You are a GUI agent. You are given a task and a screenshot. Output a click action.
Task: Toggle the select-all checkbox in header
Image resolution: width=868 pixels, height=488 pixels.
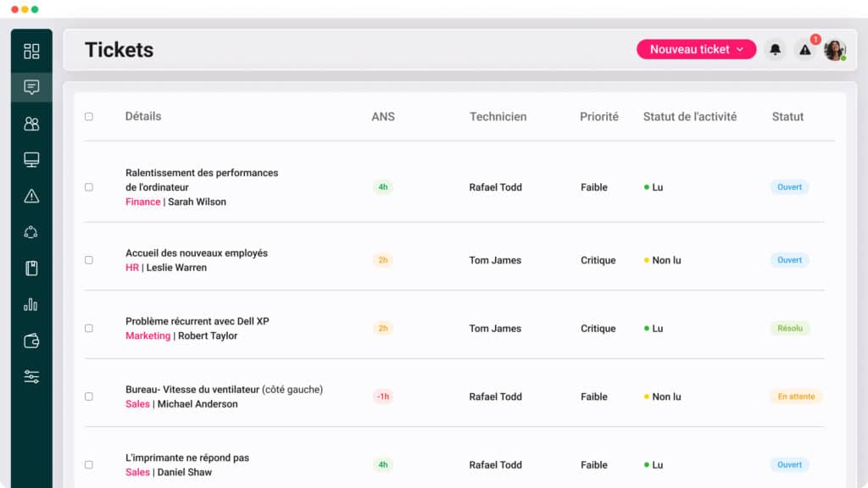tap(88, 117)
